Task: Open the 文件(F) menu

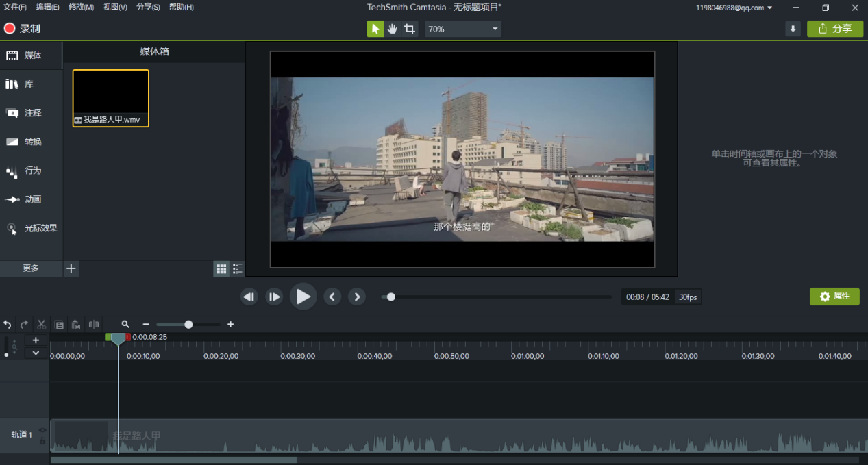Action: (15, 7)
